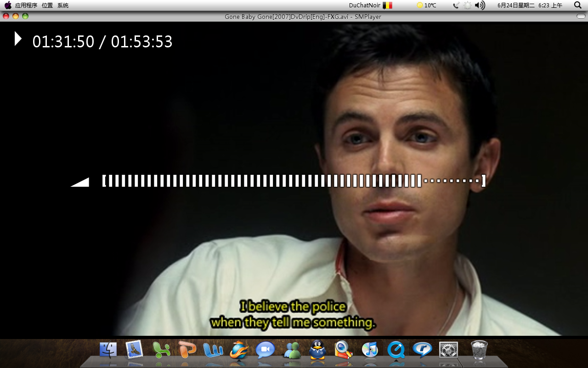This screenshot has width=588, height=368.
Task: Click the subtitle text "I believe the police"
Action: click(x=293, y=306)
